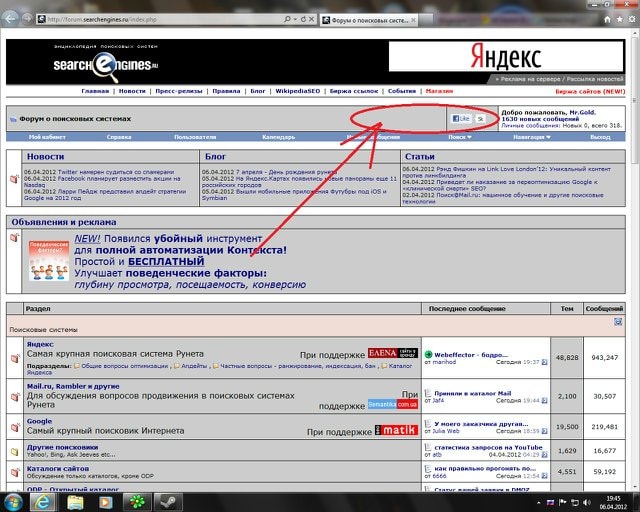Screen dimensions: 640x512
Task: Open the Яндекс forum section link
Action: [x=39, y=343]
